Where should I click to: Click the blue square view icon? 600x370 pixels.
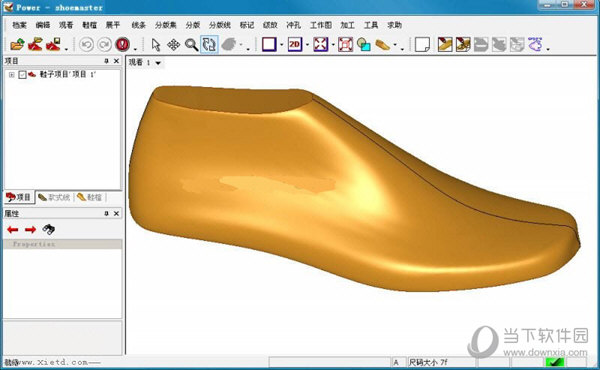coord(269,44)
